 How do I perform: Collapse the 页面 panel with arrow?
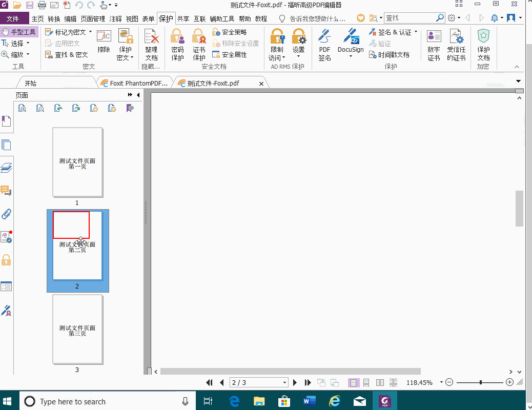(x=138, y=95)
